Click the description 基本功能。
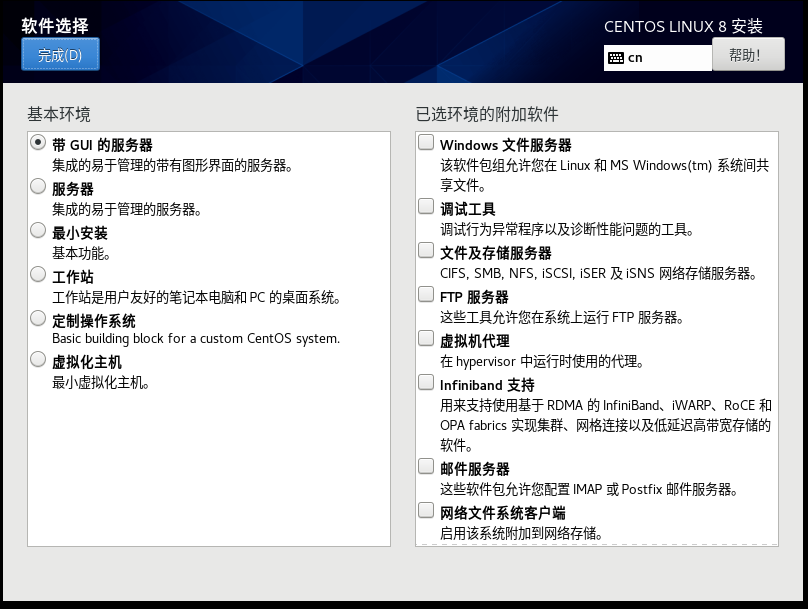 pyautogui.click(x=81, y=253)
